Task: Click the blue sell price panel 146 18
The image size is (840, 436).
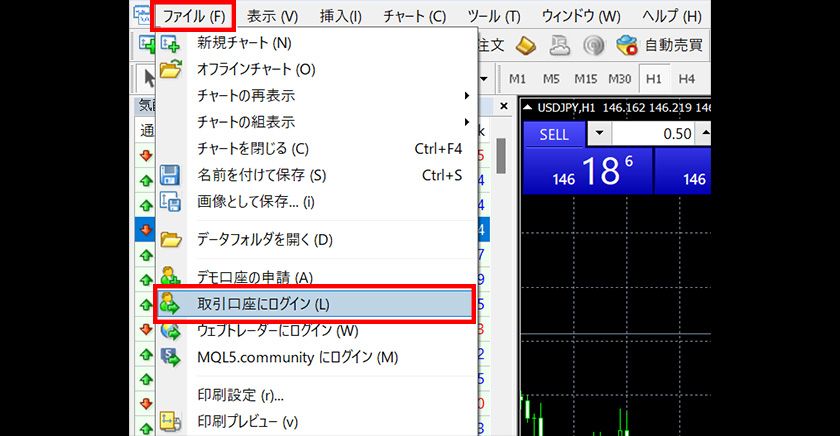Action: click(588, 171)
